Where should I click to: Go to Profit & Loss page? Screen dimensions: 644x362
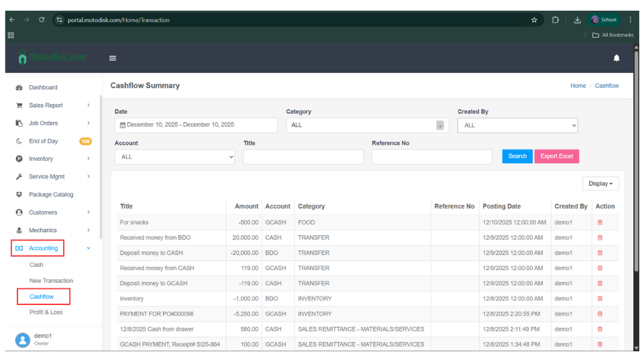pyautogui.click(x=46, y=312)
